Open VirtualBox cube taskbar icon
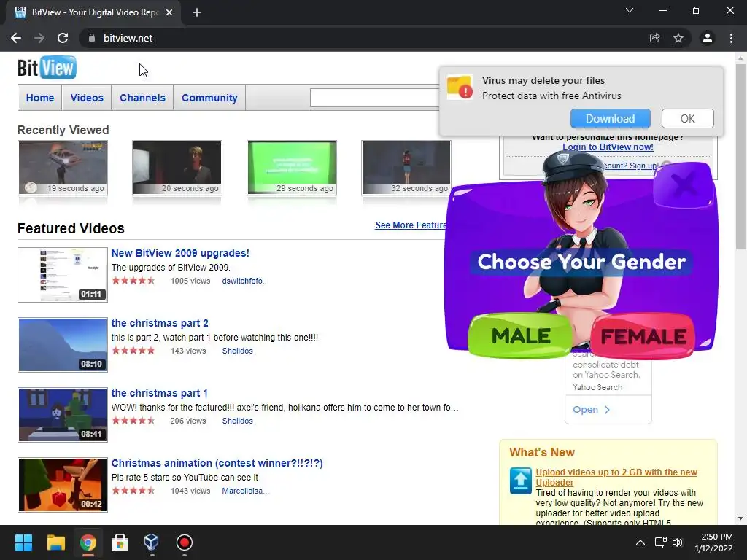Image resolution: width=747 pixels, height=560 pixels. [x=152, y=542]
